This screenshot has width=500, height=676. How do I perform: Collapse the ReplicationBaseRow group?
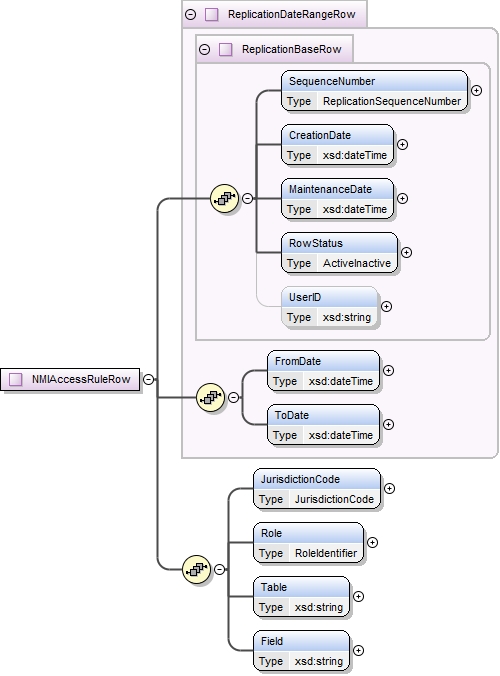[205, 50]
